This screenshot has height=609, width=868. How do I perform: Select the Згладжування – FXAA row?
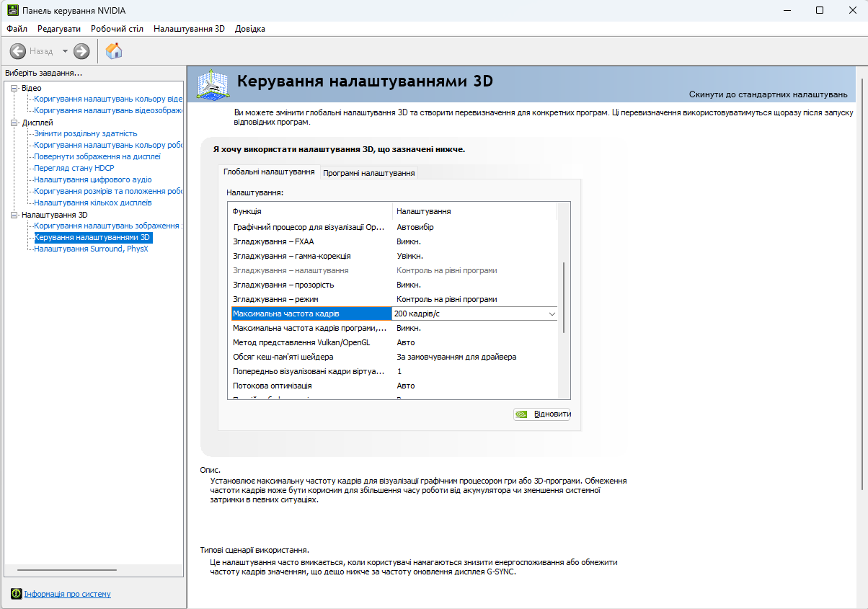394,241
